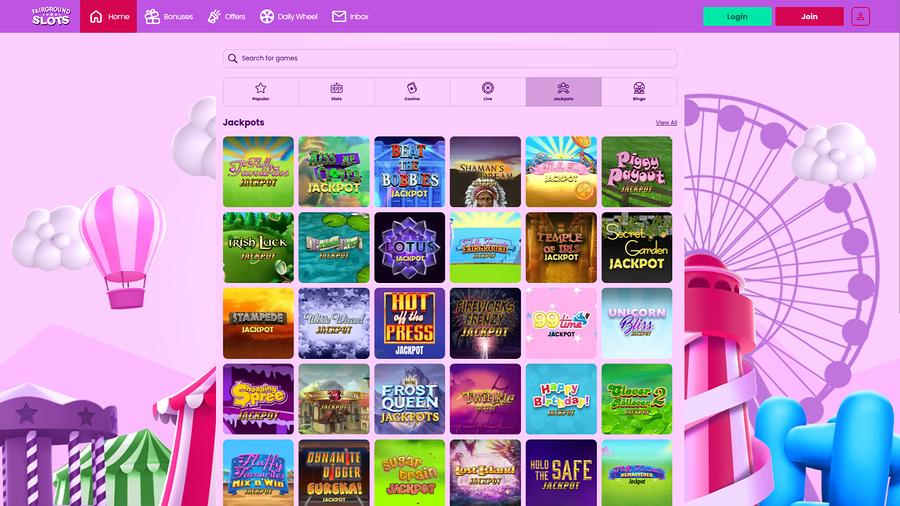Go to Offers in top navigation
Screen dimensions: 900x506
pos(226,17)
